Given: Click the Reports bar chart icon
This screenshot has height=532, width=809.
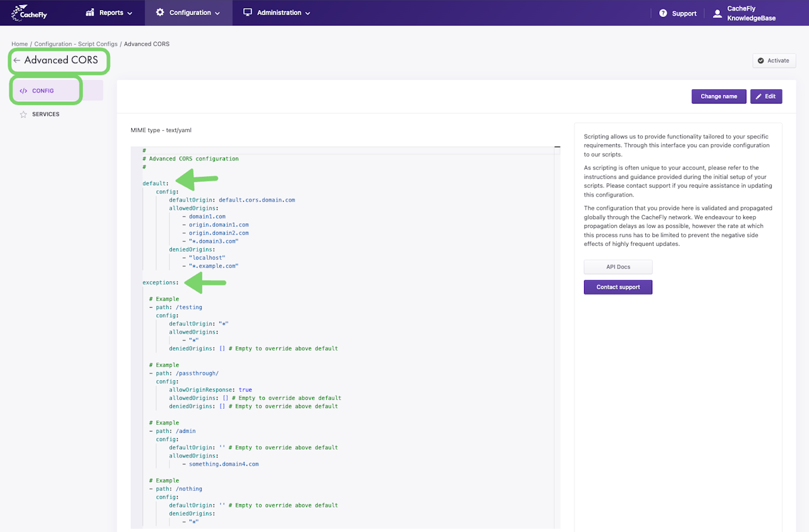Looking at the screenshot, I should pyautogui.click(x=90, y=13).
